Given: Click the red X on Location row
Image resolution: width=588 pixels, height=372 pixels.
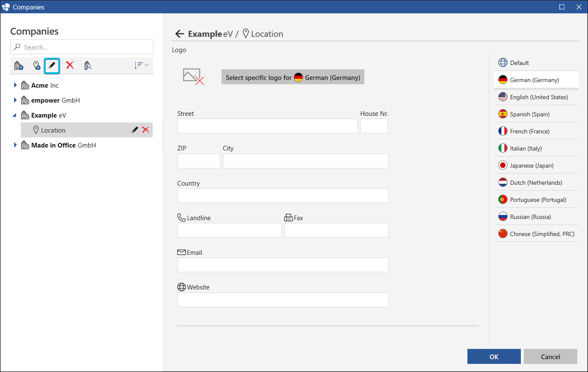Looking at the screenshot, I should pyautogui.click(x=146, y=130).
